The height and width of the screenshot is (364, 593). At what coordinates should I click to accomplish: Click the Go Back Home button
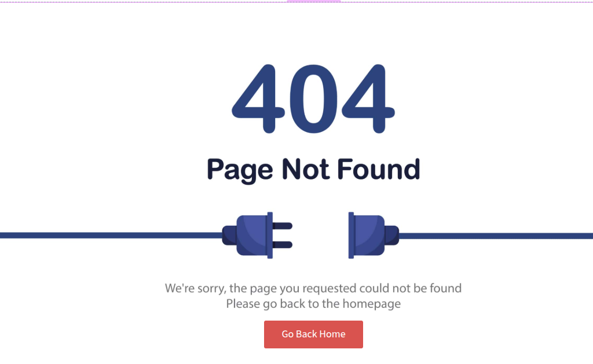click(x=313, y=334)
